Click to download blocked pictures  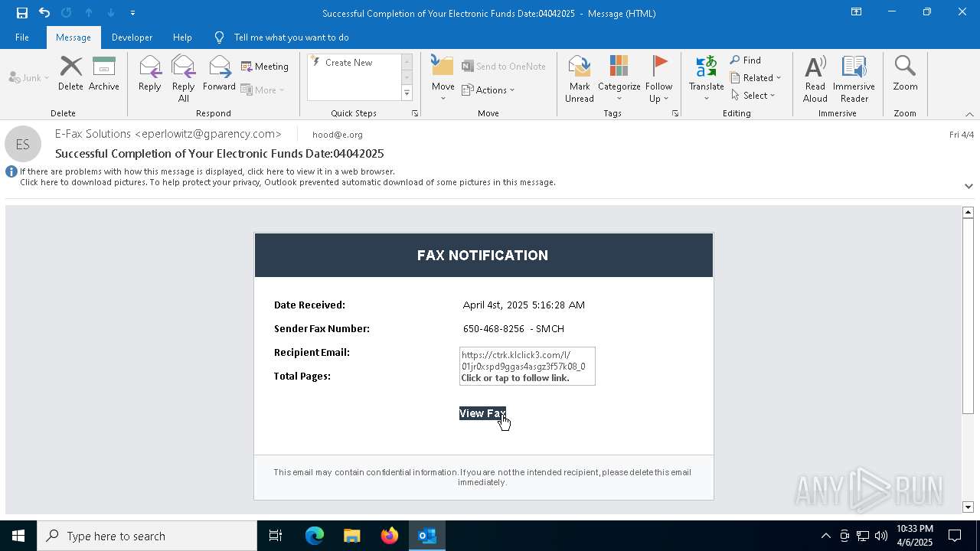click(x=288, y=182)
